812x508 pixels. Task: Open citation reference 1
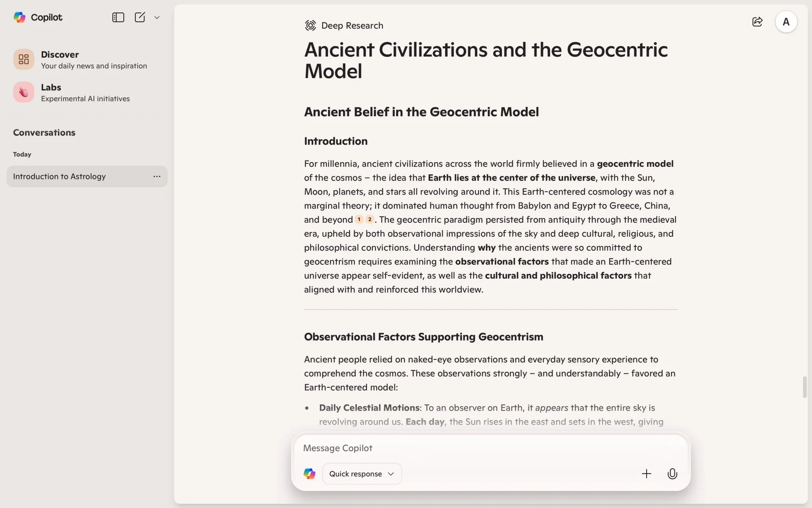(x=359, y=219)
